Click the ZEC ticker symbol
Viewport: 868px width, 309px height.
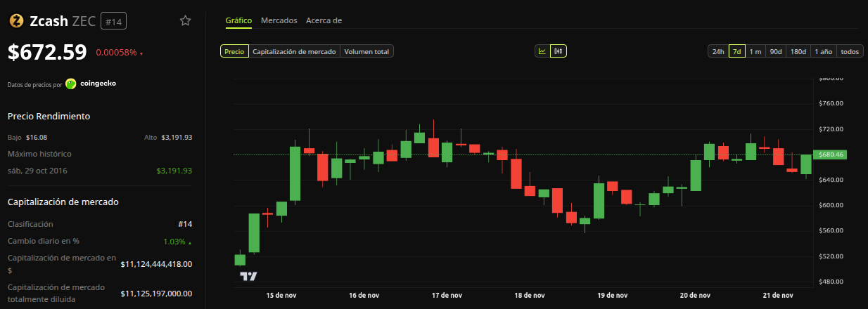coord(84,22)
